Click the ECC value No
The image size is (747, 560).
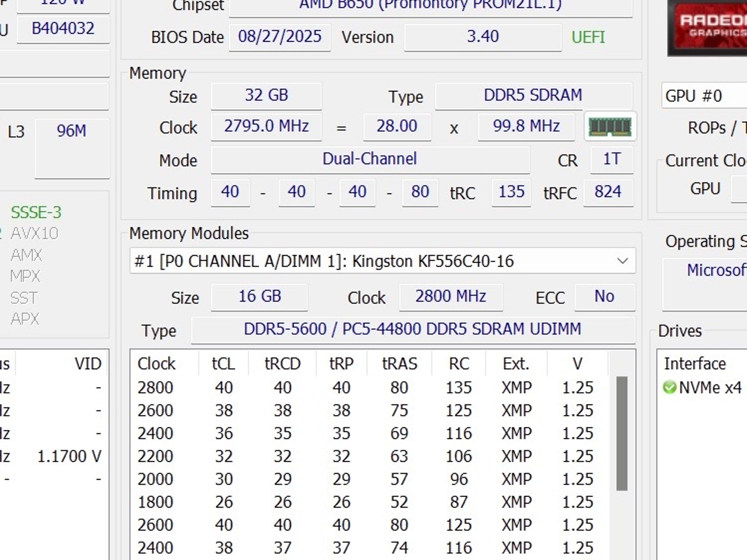[x=604, y=297]
